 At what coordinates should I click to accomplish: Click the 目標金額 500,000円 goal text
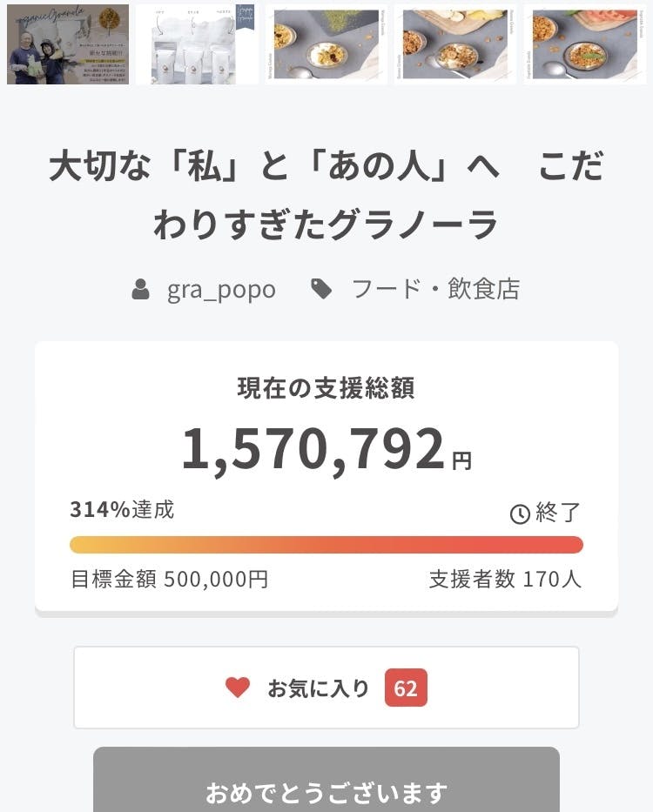click(169, 579)
